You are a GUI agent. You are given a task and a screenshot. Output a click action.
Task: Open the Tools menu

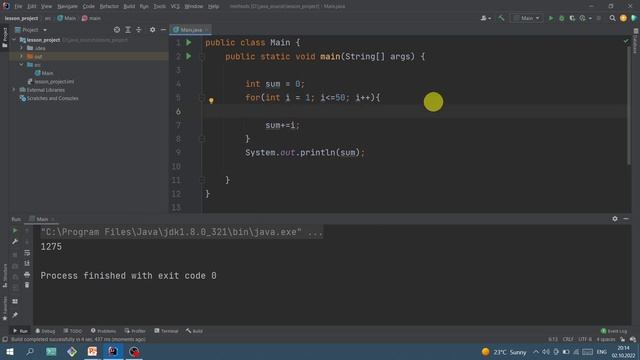point(160,6)
